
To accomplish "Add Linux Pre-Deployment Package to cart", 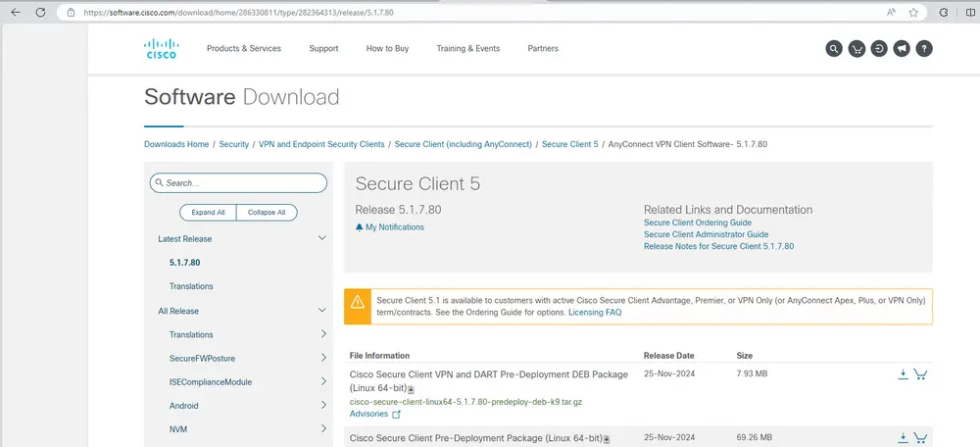I will (x=920, y=437).
